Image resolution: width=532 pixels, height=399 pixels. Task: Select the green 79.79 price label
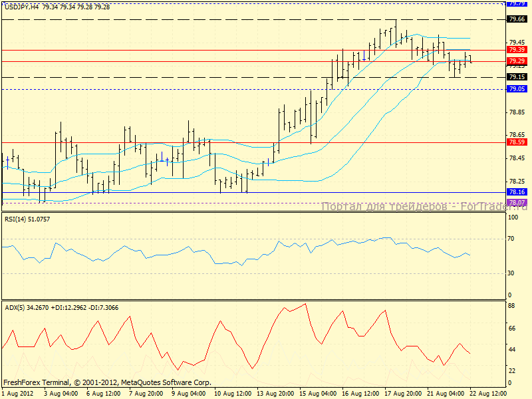(516, 3)
